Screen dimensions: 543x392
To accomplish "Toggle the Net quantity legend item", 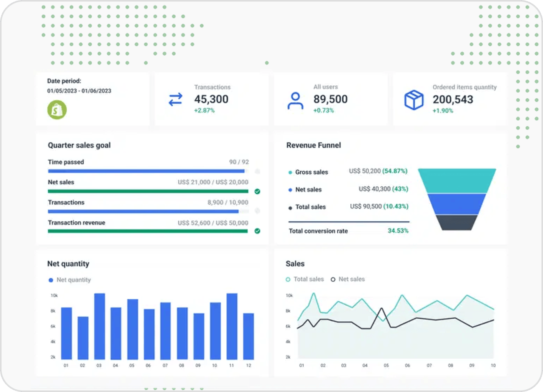I will tap(70, 280).
